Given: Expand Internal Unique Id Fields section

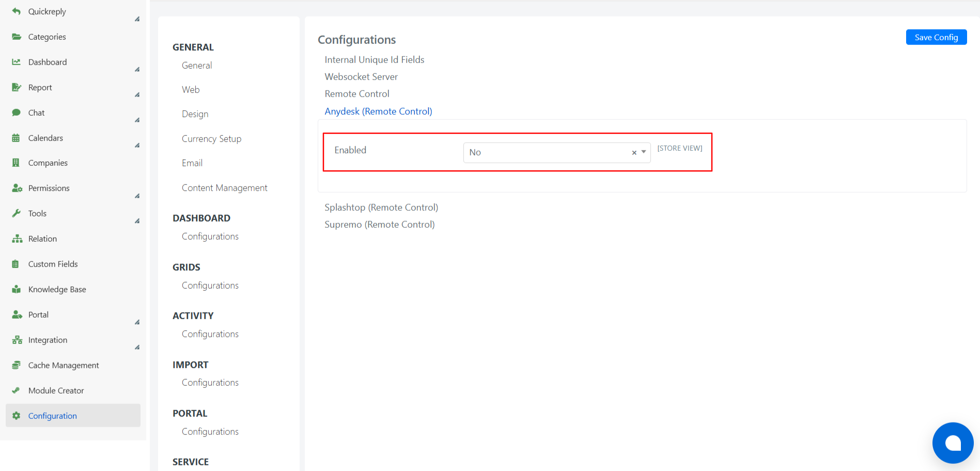Looking at the screenshot, I should point(375,60).
